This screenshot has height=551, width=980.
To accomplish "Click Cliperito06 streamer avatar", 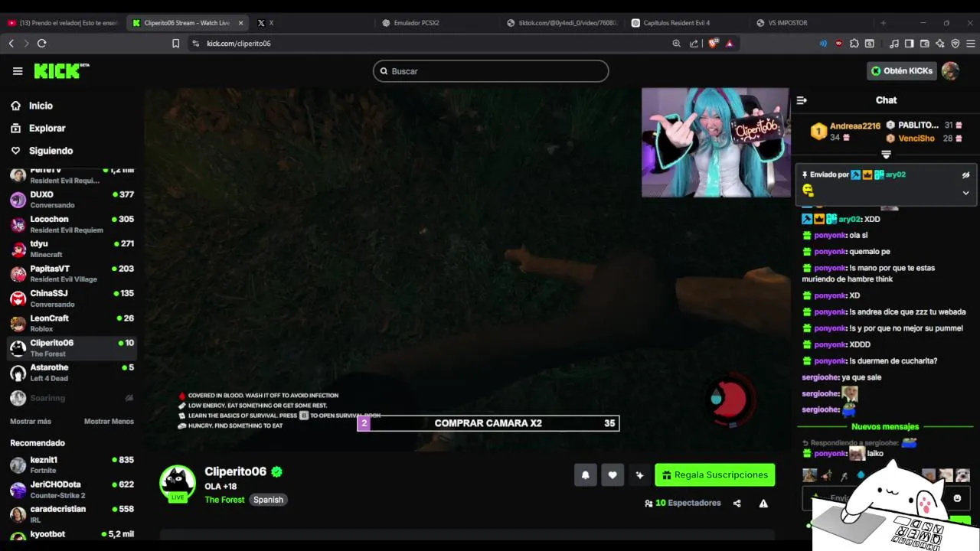I will pos(178,483).
